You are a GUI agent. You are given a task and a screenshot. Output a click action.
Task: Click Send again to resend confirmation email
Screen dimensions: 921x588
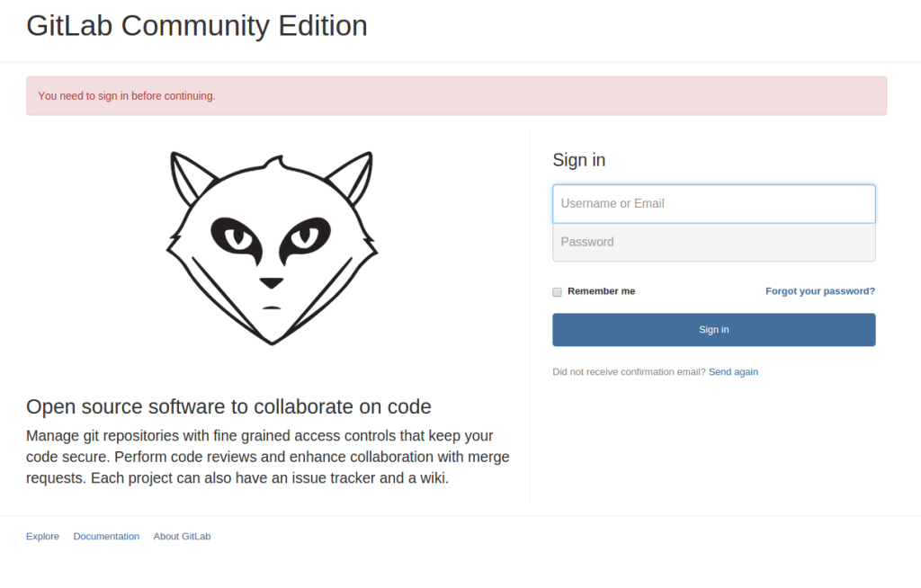click(x=733, y=371)
